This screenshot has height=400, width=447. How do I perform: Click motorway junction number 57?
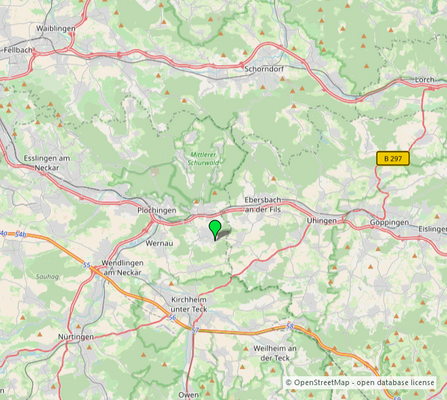click(x=195, y=330)
